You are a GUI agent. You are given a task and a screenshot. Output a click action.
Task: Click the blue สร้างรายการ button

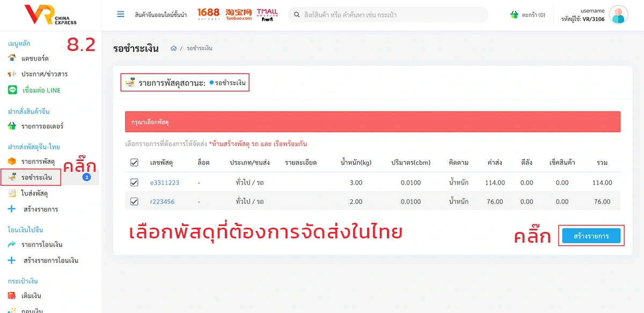pos(591,236)
